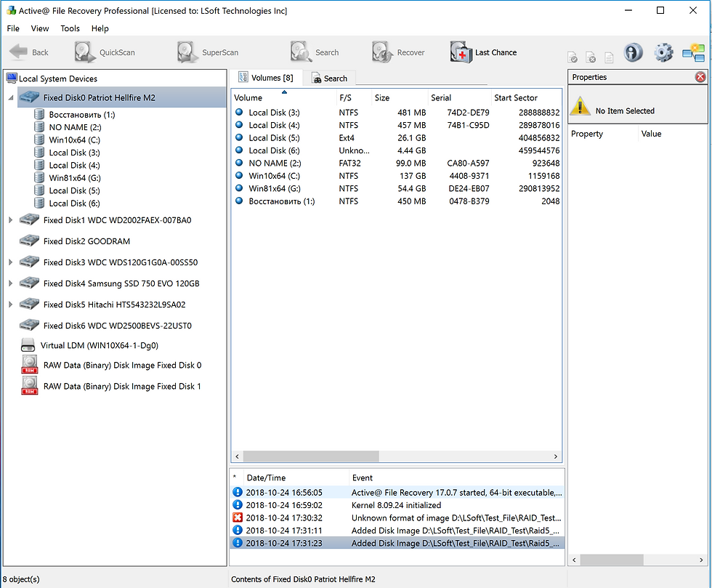Screen dimensions: 712x588
Task: Open settings via the gear icon
Action: (663, 53)
